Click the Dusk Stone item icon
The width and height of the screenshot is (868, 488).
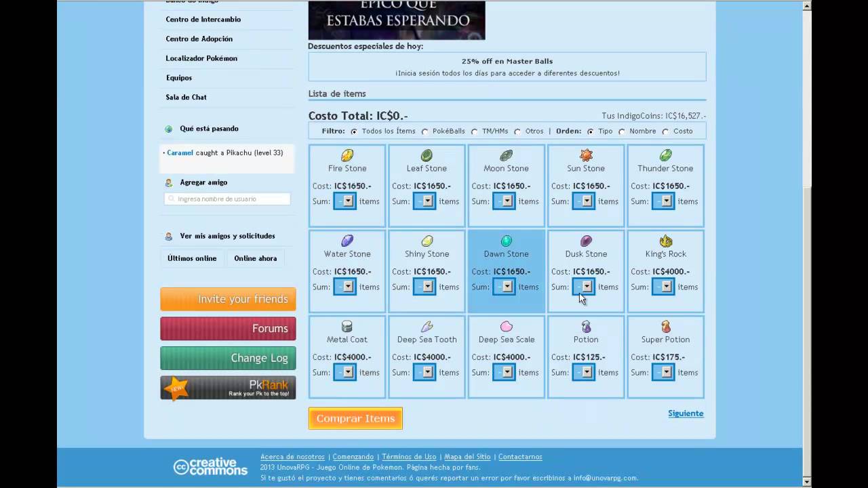coord(586,241)
